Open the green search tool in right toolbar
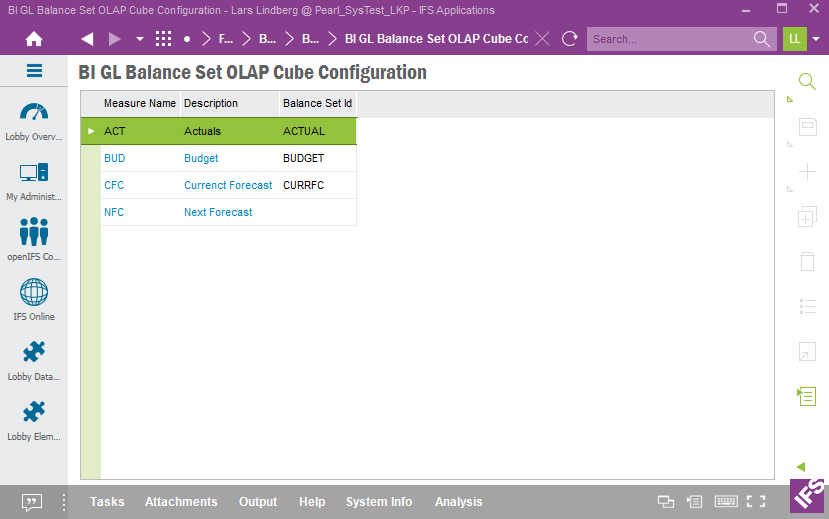 pyautogui.click(x=807, y=81)
